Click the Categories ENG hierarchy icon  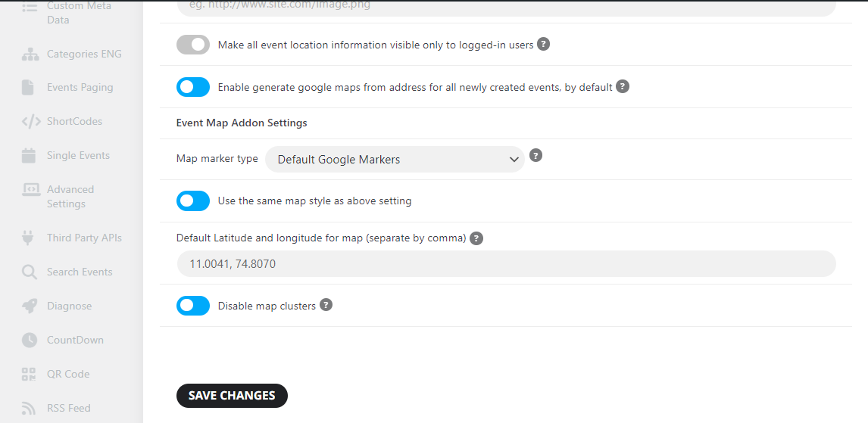(30, 54)
